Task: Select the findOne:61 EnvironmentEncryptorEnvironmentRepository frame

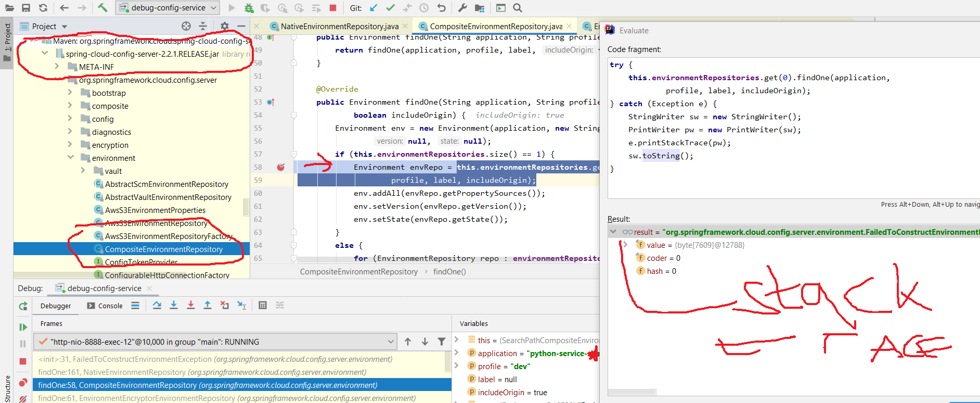Action: click(239, 398)
